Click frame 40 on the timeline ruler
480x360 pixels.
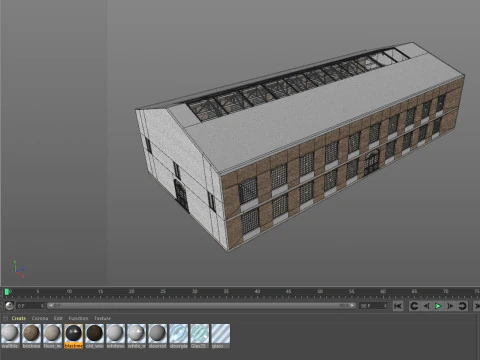[x=257, y=292]
